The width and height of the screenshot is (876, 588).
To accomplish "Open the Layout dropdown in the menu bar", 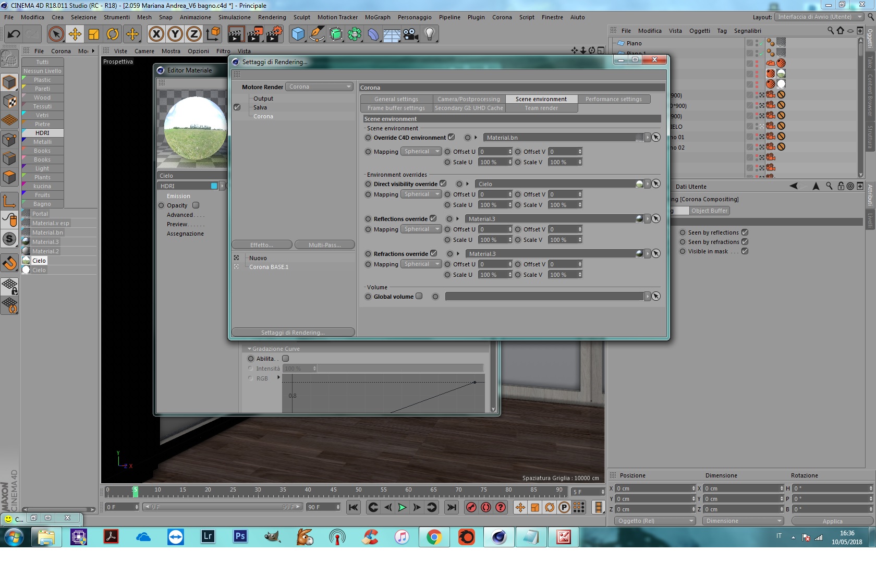I will [x=819, y=17].
